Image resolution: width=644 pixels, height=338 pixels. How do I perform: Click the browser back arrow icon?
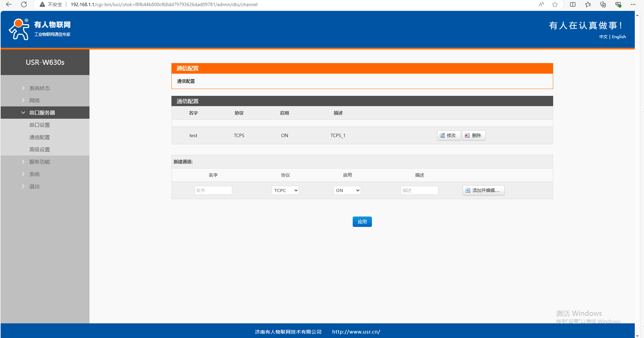pos(9,4)
